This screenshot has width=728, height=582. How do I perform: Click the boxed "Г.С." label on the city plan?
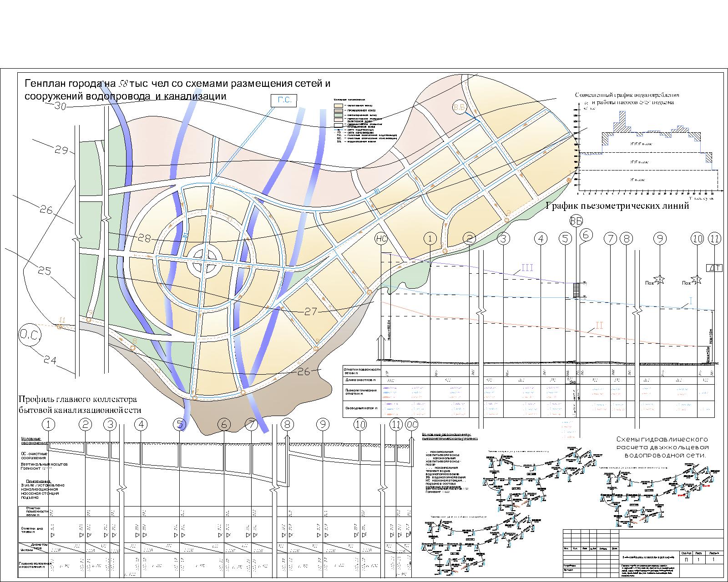[x=284, y=100]
